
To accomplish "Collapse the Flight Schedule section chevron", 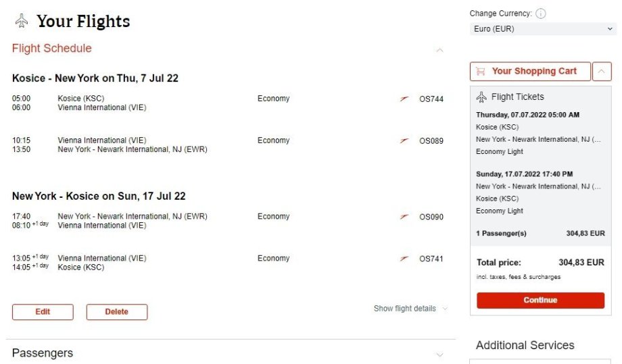I will point(440,50).
